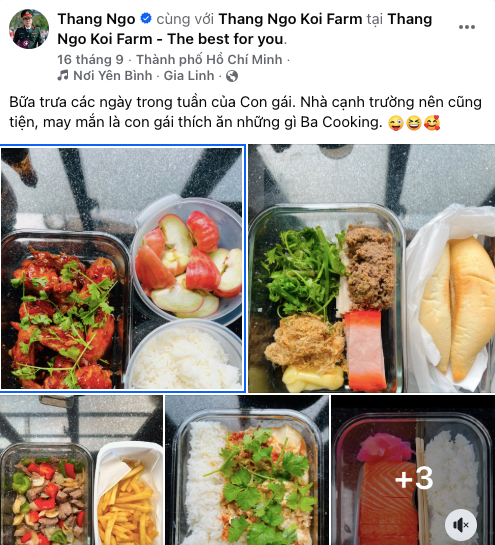Viewport: 495px width, 545px height.
Task: Open the three-dots post options menu
Action: point(466,27)
